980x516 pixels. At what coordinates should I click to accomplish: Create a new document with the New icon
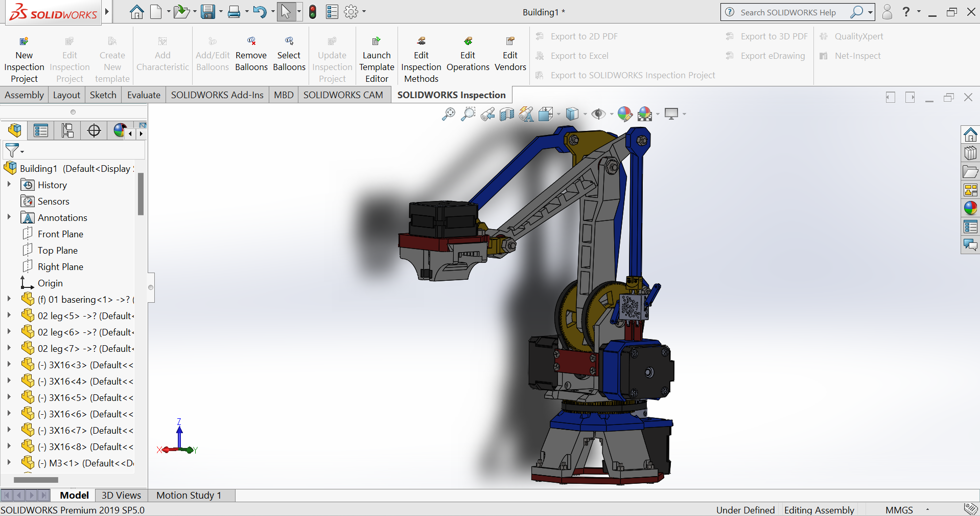[156, 12]
